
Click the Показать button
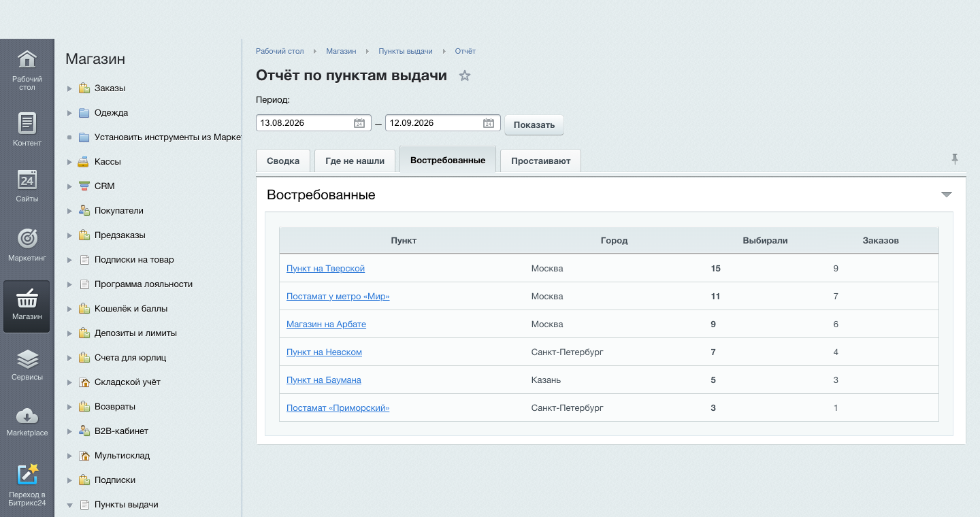[534, 125]
